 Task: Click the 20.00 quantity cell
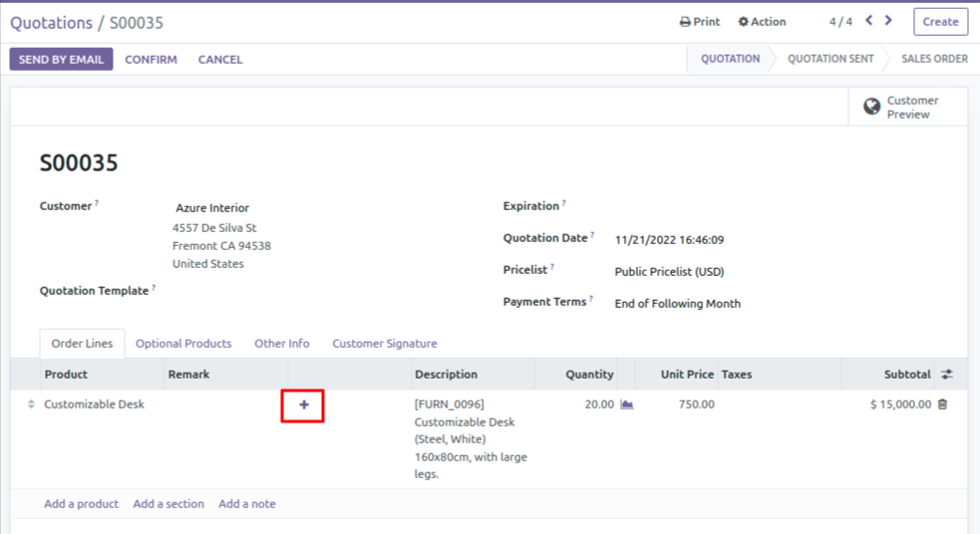(x=599, y=404)
